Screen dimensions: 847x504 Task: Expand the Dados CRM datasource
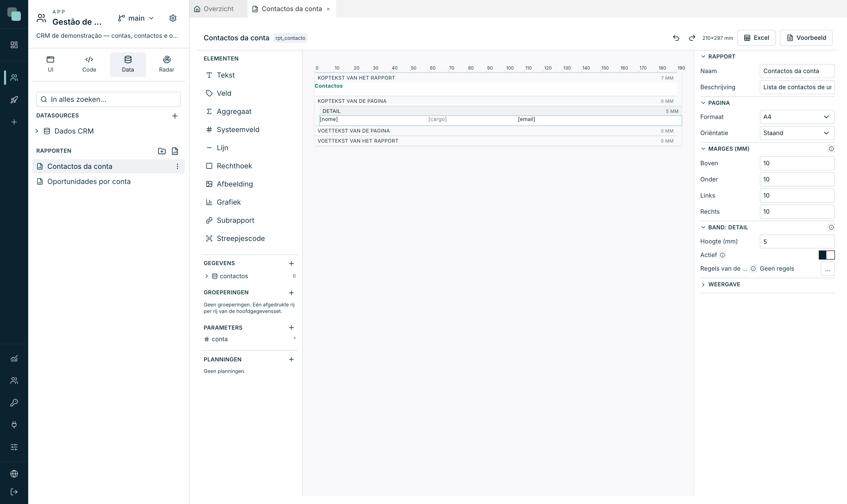(37, 131)
